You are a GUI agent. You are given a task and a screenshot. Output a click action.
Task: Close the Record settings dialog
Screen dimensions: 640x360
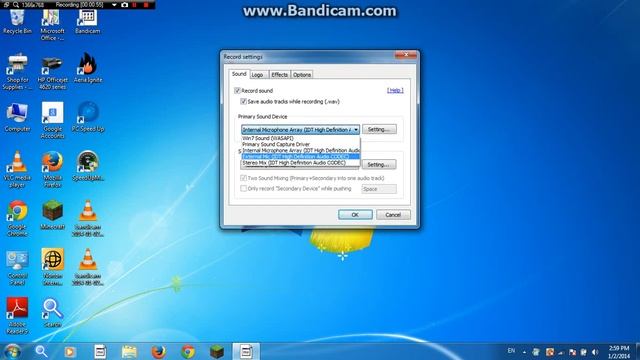[406, 55]
